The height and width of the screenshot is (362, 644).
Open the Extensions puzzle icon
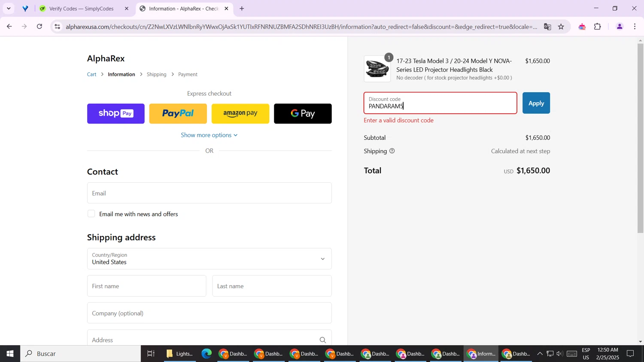[598, 27]
